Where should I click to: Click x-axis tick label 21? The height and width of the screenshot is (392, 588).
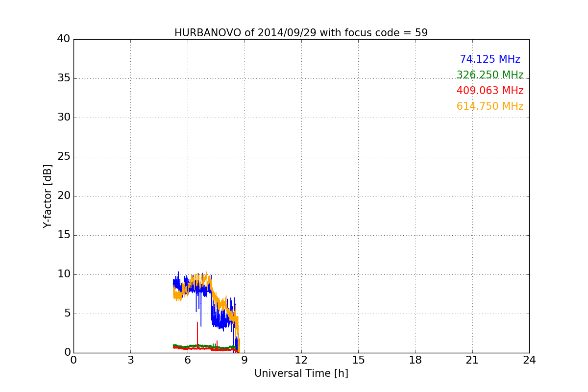click(472, 360)
